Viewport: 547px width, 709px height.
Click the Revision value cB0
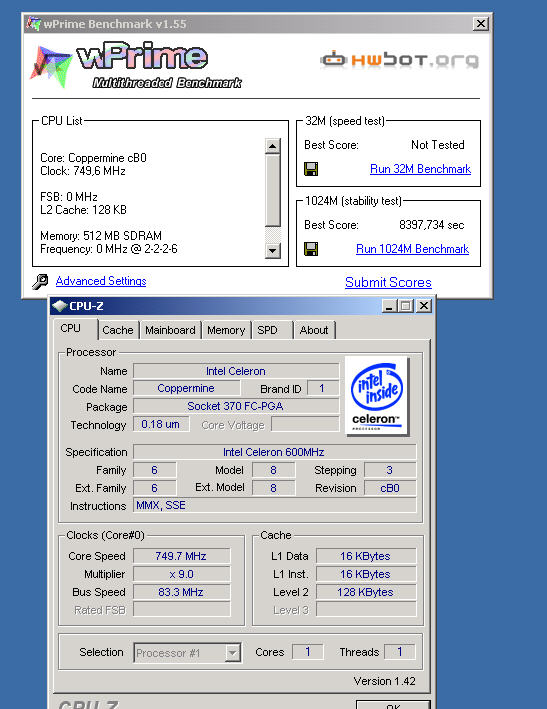tap(390, 488)
